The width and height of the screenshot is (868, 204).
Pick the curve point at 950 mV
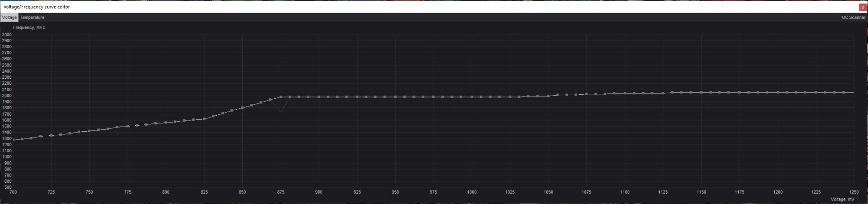click(395, 97)
